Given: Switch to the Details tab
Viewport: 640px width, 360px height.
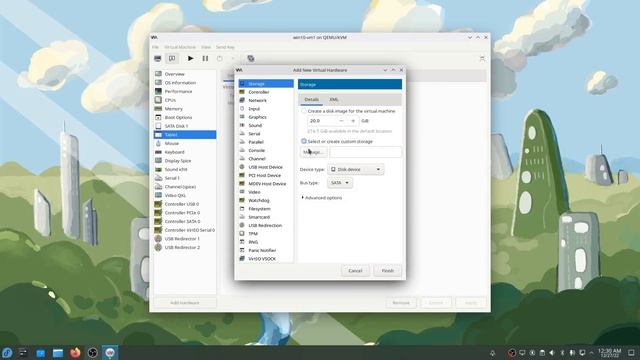Looking at the screenshot, I should pos(311,100).
